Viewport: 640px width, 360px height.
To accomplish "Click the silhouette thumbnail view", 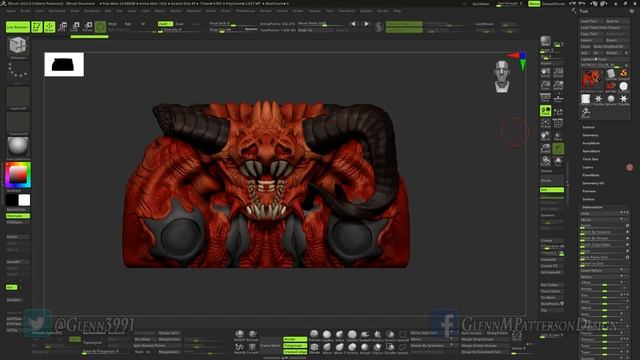I will coord(64,64).
